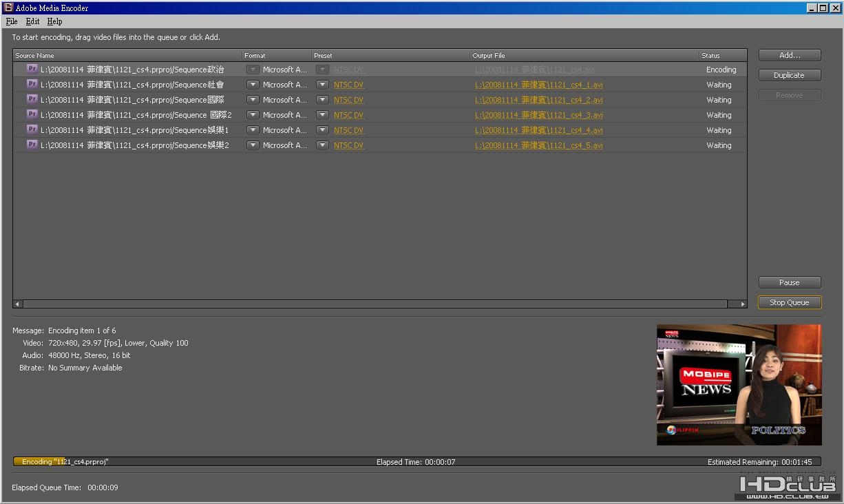The image size is (844, 504).
Task: Click the Pr icon beside Sequence社會
Action: pyautogui.click(x=32, y=84)
